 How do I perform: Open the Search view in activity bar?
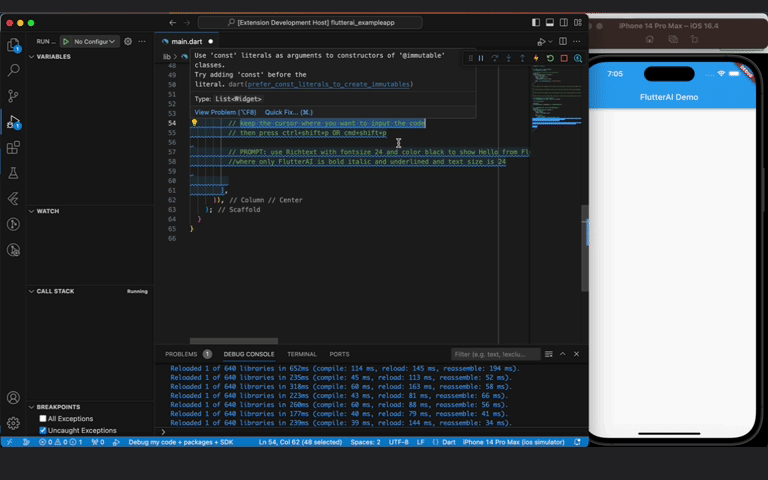coord(14,70)
